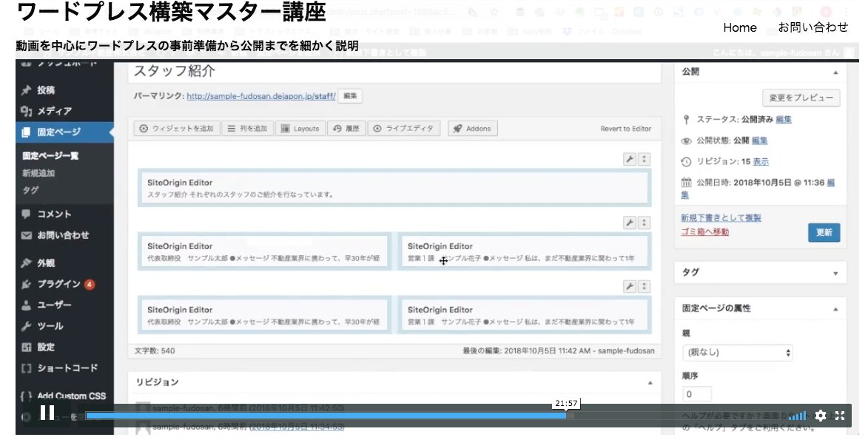This screenshot has width=868, height=440.
Task: Click the 新規下書きとして複製 link
Action: click(721, 218)
